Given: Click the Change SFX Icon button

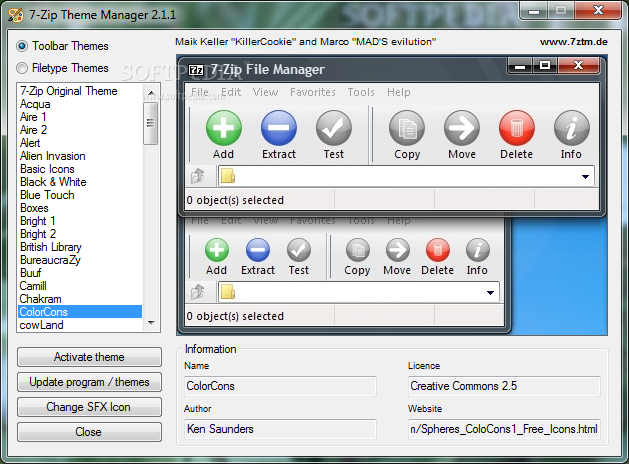Looking at the screenshot, I should coord(89,407).
